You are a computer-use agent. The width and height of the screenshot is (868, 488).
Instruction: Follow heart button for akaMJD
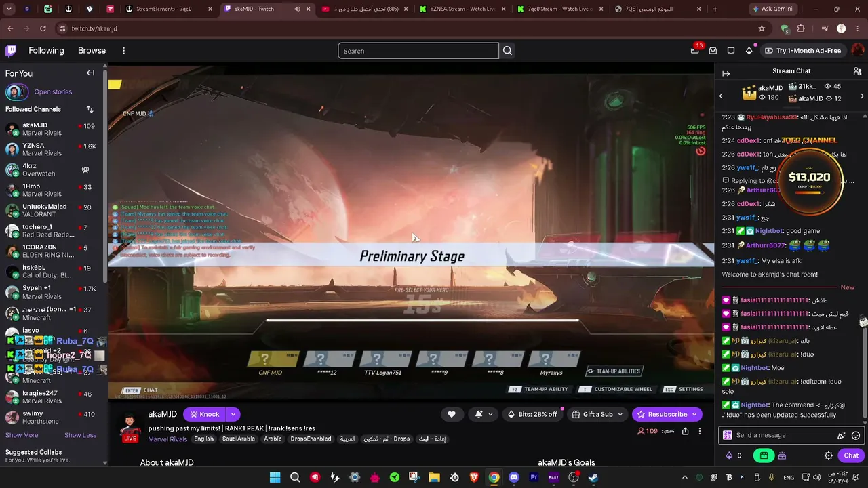click(x=452, y=414)
